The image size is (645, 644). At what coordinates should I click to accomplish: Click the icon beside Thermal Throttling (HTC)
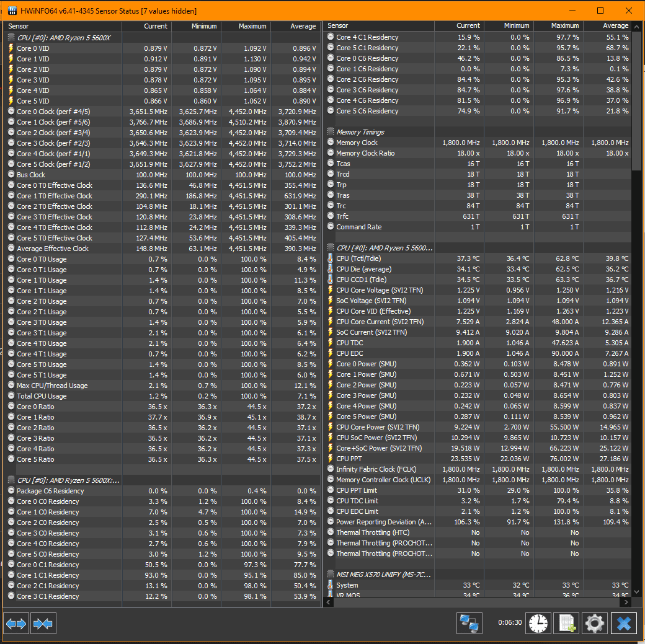tap(331, 532)
